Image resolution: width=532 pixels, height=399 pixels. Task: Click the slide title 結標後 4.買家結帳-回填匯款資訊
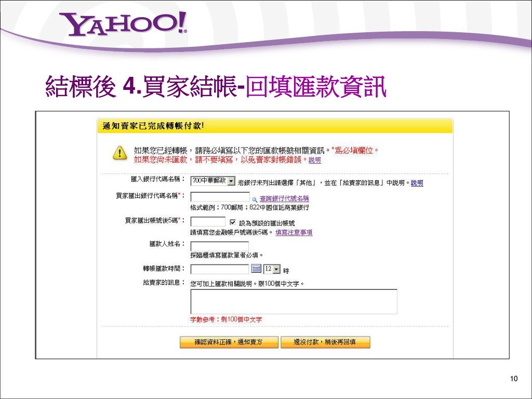pyautogui.click(x=216, y=87)
